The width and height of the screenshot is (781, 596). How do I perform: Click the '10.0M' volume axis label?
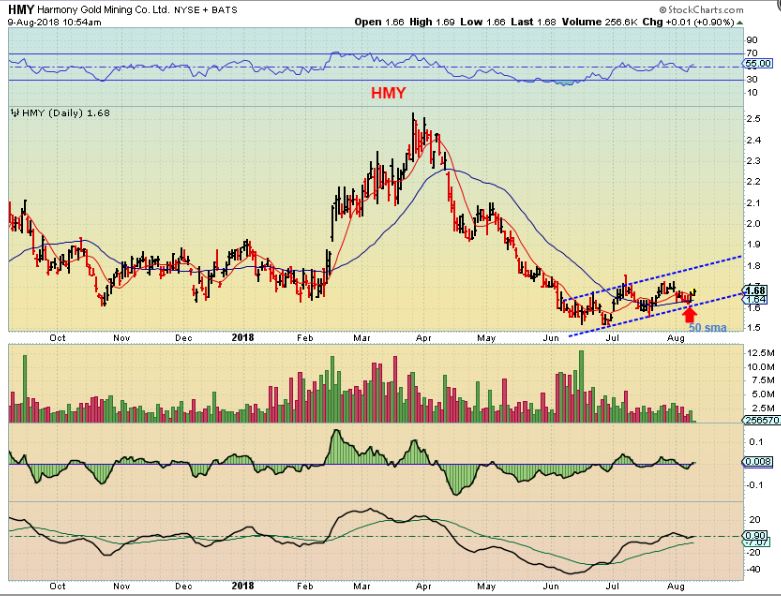click(x=761, y=367)
